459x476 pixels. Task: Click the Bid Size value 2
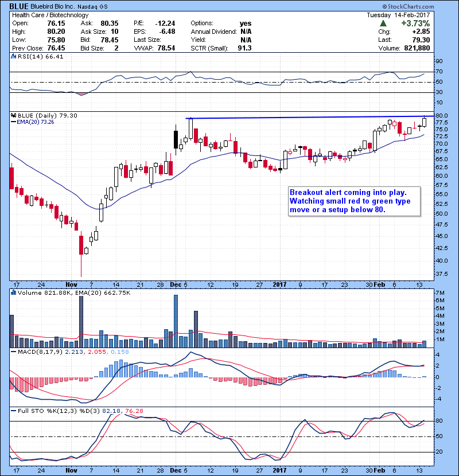(116, 48)
